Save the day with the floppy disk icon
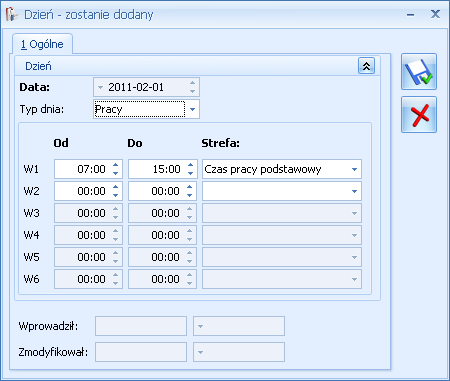Screen dimensions: 450x381 pos(419,72)
